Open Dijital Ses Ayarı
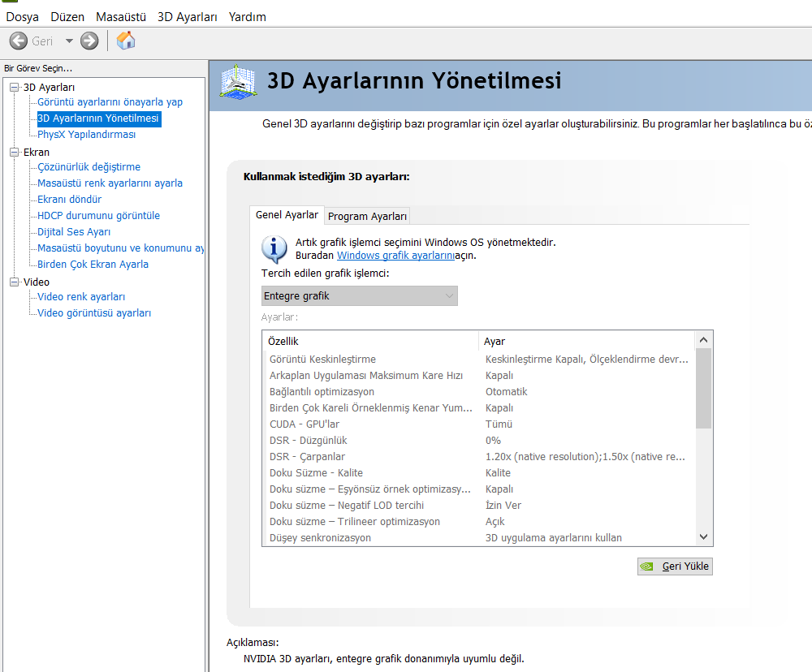Screen dimensions: 812x672 (x=74, y=232)
